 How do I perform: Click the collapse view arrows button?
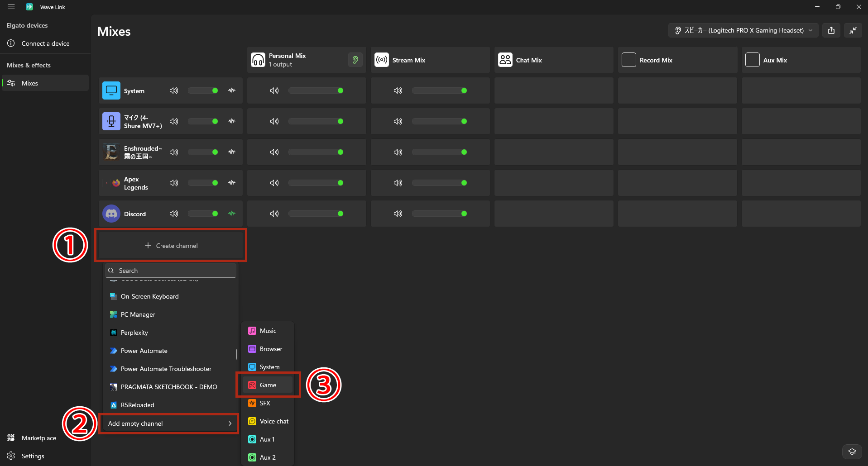853,30
